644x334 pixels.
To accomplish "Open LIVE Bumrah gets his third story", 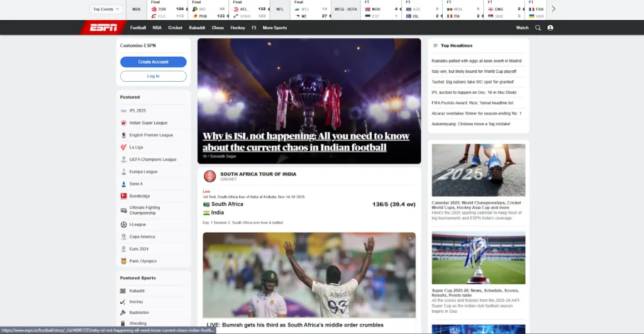I will click(x=295, y=325).
